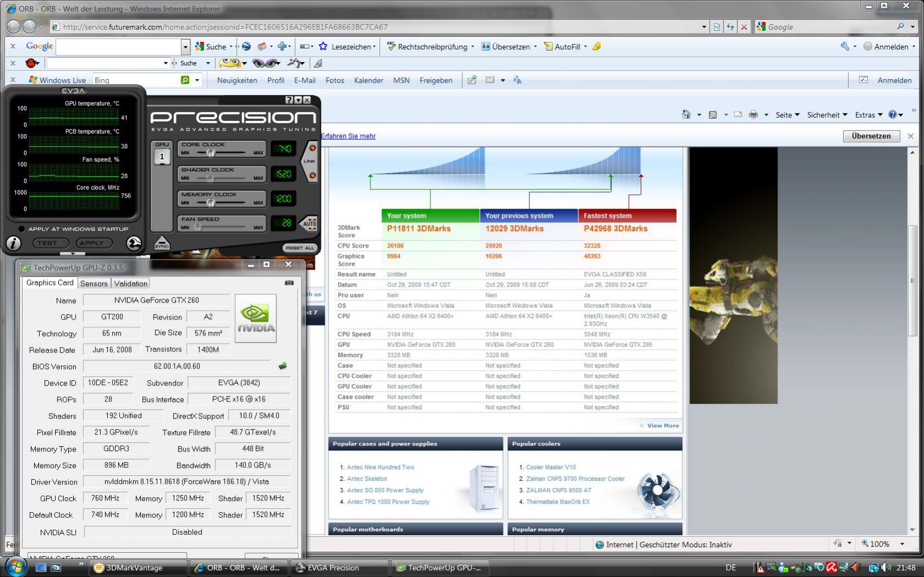The width and height of the screenshot is (924, 577).
Task: Click the Memory Clock slider handle
Action: (210, 202)
